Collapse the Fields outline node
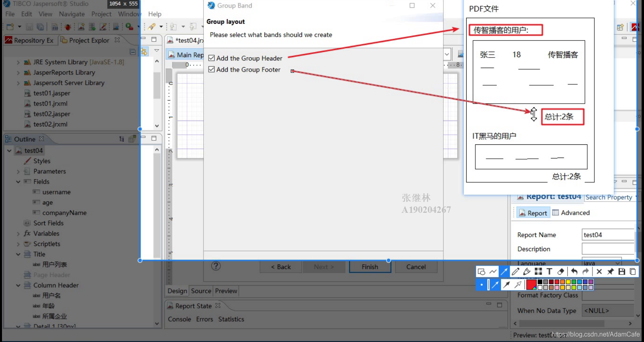Image resolution: width=644 pixels, height=342 pixels. [x=18, y=182]
